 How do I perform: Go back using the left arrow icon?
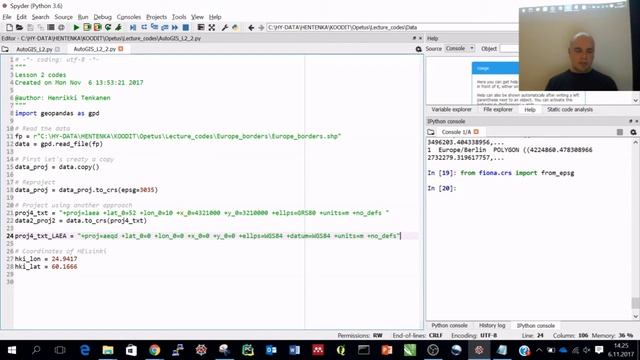(251, 27)
